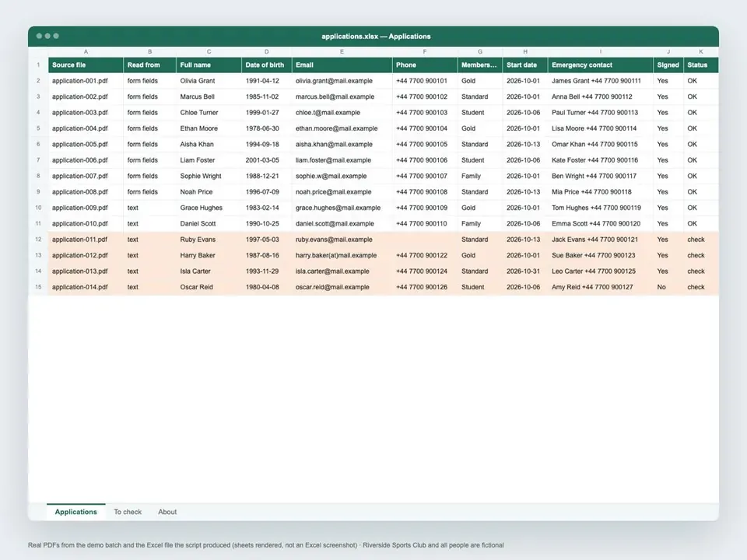Select phone +44 7700 900110
Screen dimensions: 747x560
pos(425,224)
